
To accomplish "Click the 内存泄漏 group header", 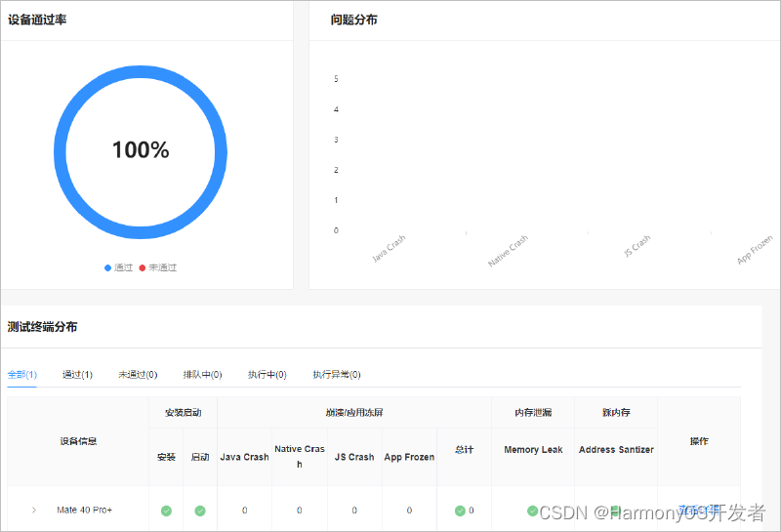I will 533,413.
